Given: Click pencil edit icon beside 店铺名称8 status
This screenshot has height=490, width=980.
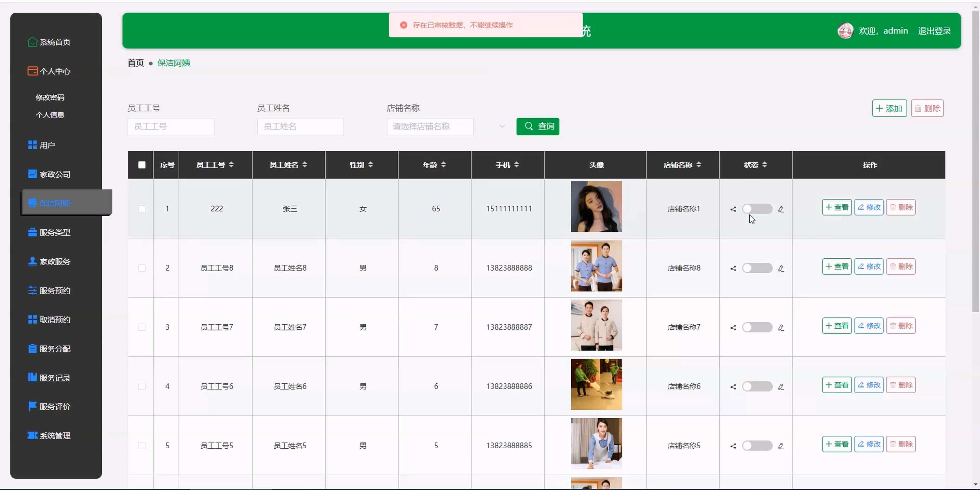Looking at the screenshot, I should 781,268.
